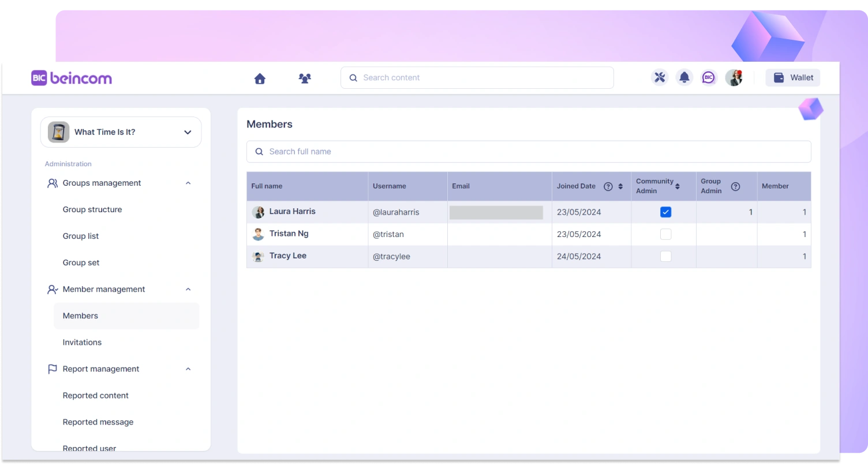Click Tracy Lee's avatar

[258, 256]
